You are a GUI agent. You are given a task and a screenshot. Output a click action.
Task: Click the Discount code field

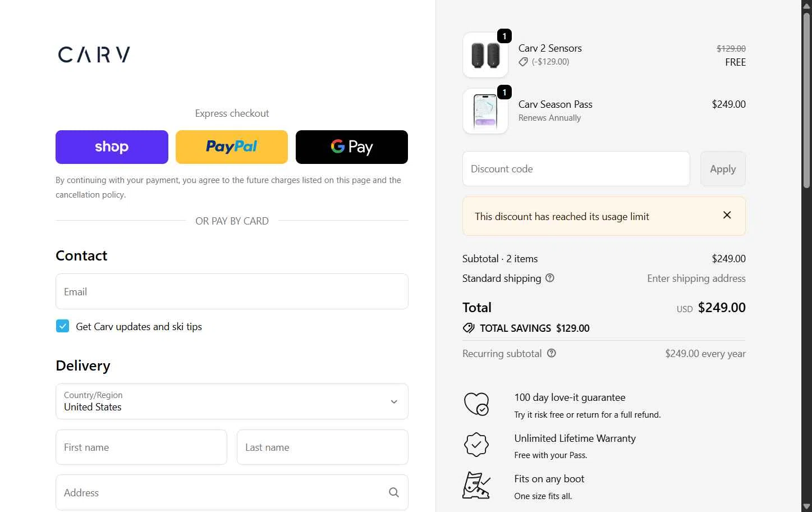pos(576,169)
